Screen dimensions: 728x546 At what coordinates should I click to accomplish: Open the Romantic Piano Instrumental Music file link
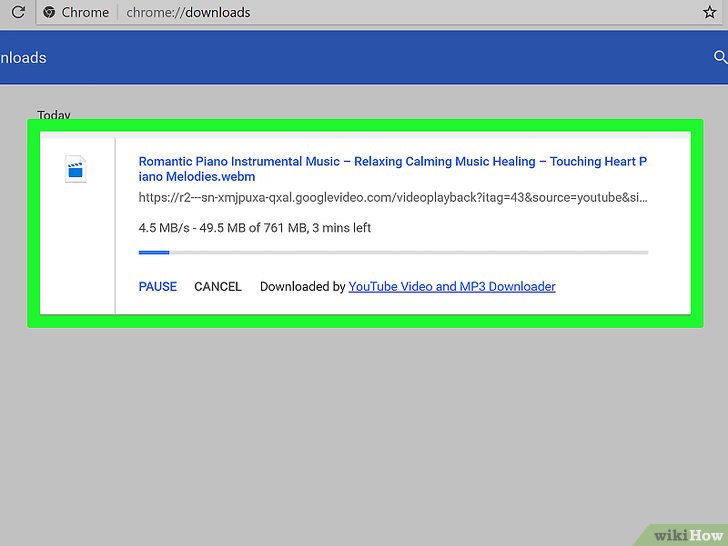point(393,169)
